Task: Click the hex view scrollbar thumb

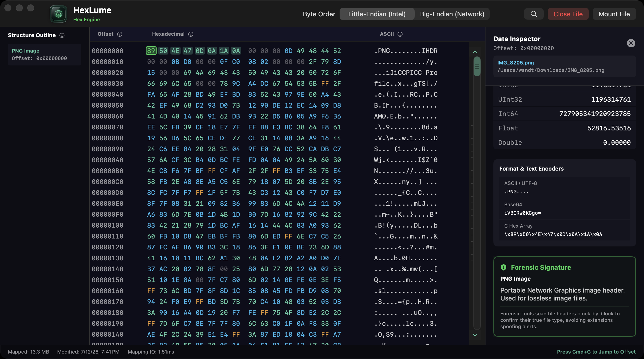Action: coord(477,66)
